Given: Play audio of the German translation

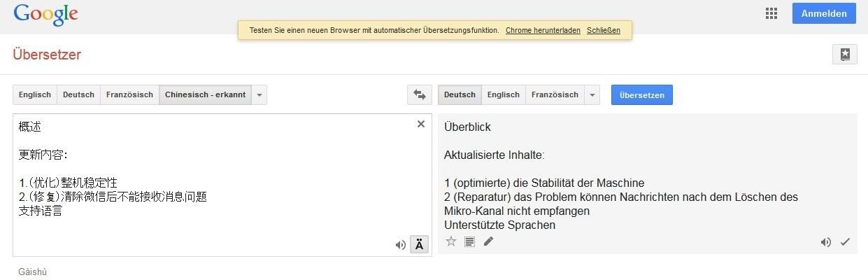Looking at the screenshot, I should 826,242.
